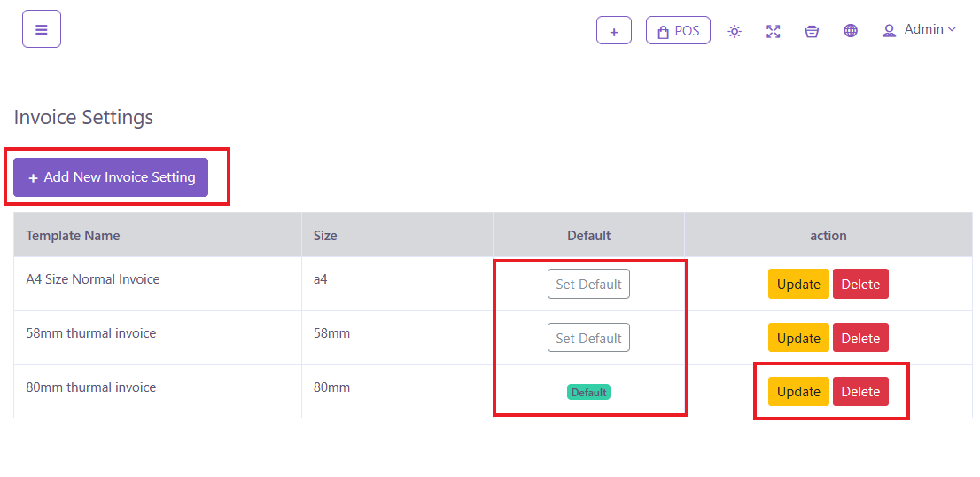Screen dimensions: 980x477
Task: Add New Invoice Setting button
Action: point(111,177)
